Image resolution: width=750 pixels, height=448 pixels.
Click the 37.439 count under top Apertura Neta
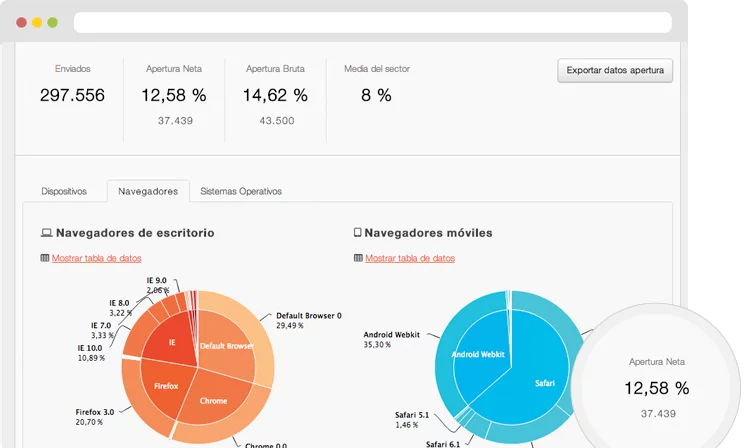176,120
